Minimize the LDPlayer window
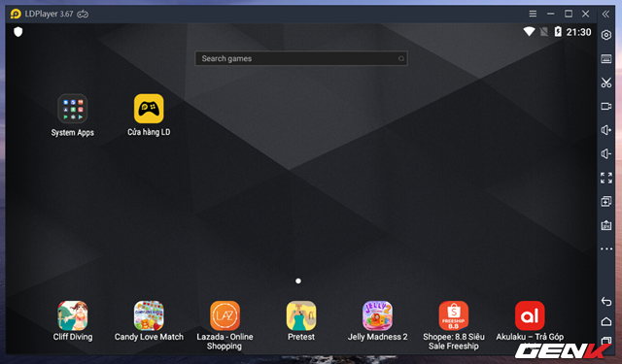This screenshot has height=364, width=622. 551,14
